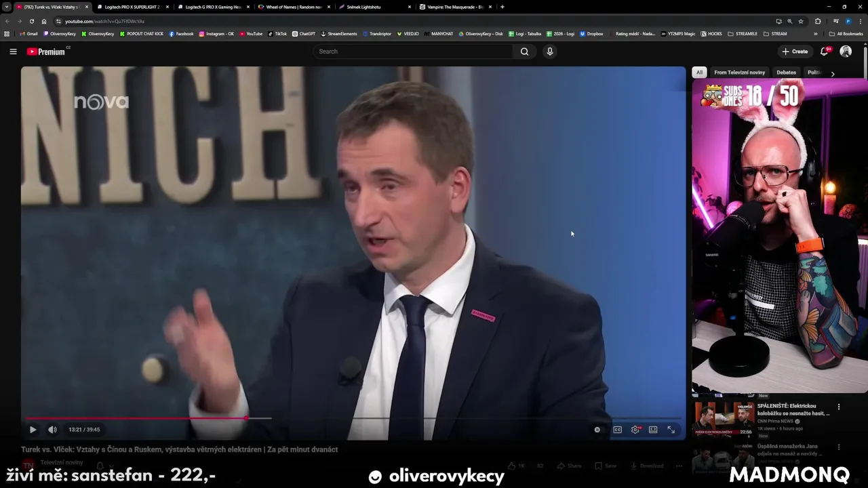Click the Create button
868x488 pixels.
click(x=795, y=52)
